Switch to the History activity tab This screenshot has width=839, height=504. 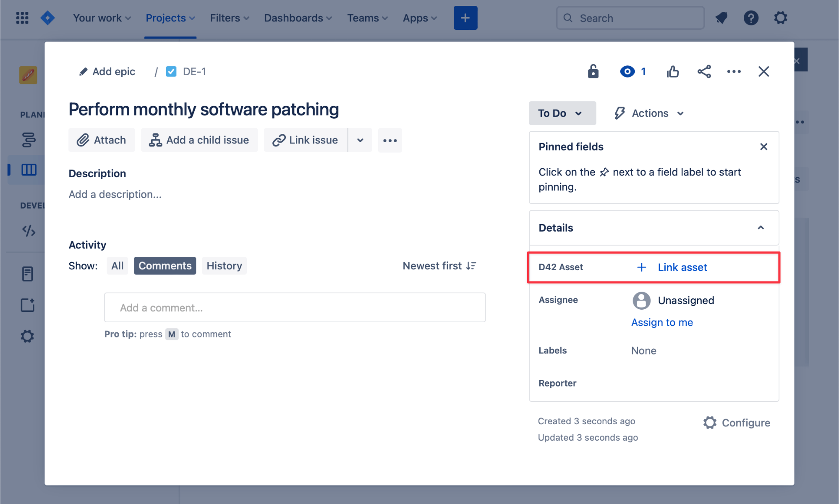[224, 266]
